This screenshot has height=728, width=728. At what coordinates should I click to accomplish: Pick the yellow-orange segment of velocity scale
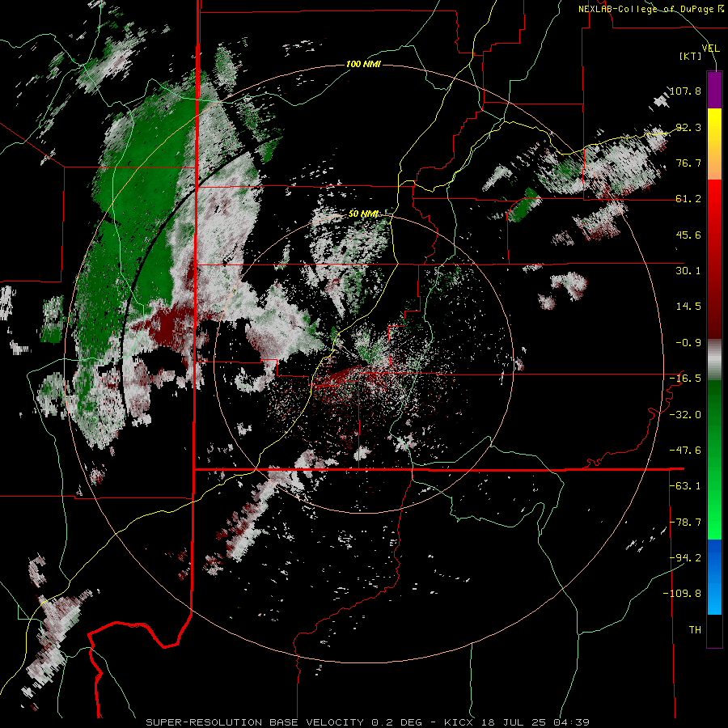(x=714, y=144)
